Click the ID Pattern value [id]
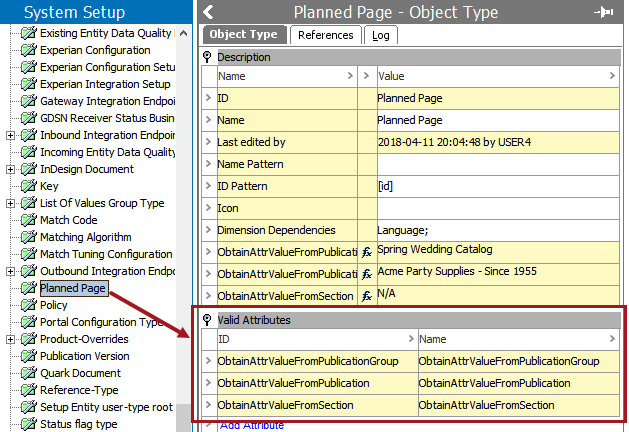629x432 pixels. [x=385, y=186]
